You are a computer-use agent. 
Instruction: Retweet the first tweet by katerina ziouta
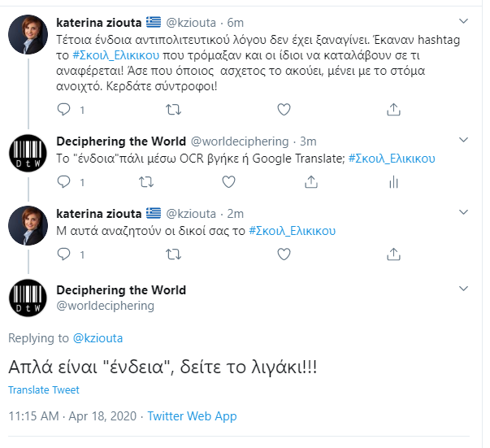(174, 109)
